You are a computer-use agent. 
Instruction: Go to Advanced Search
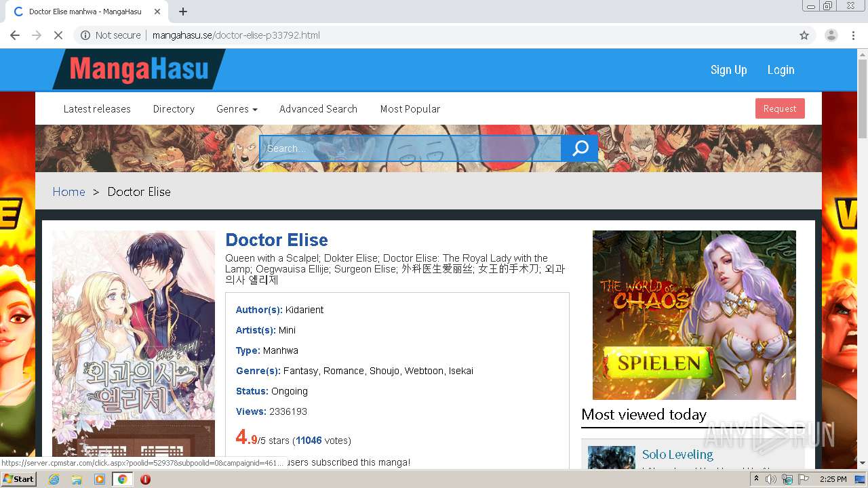[x=318, y=108]
